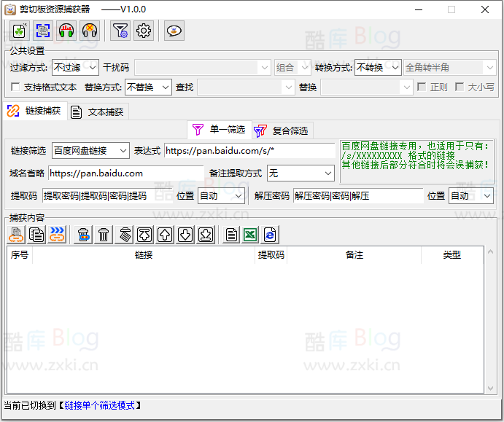Click the green 百度网盘链接专用 hint text
The height and width of the screenshot is (422, 504).
click(x=415, y=155)
